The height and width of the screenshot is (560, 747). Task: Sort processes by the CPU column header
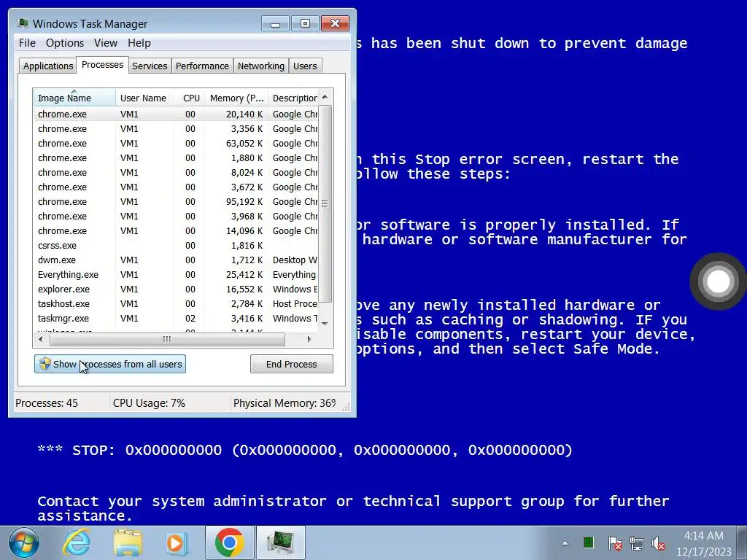(189, 98)
